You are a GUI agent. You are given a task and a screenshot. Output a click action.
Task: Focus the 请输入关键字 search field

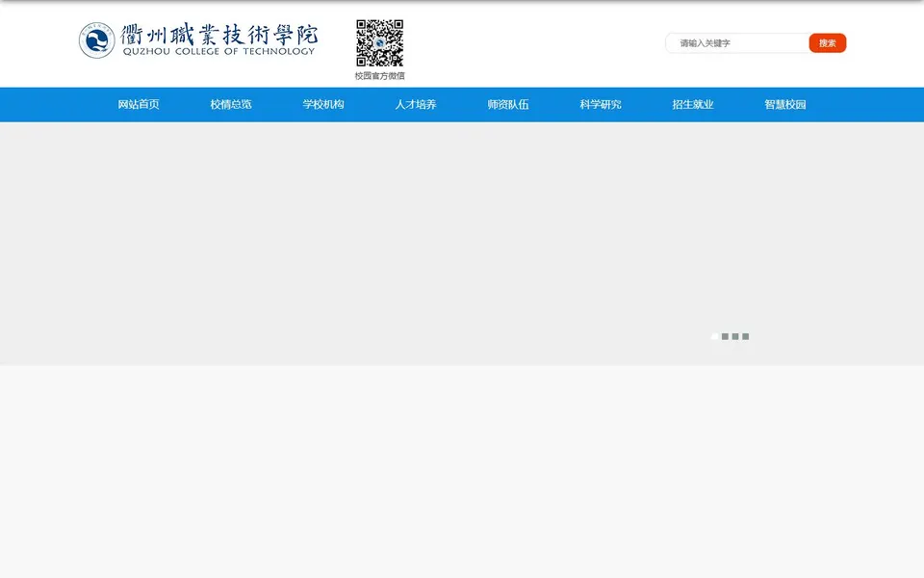point(737,43)
